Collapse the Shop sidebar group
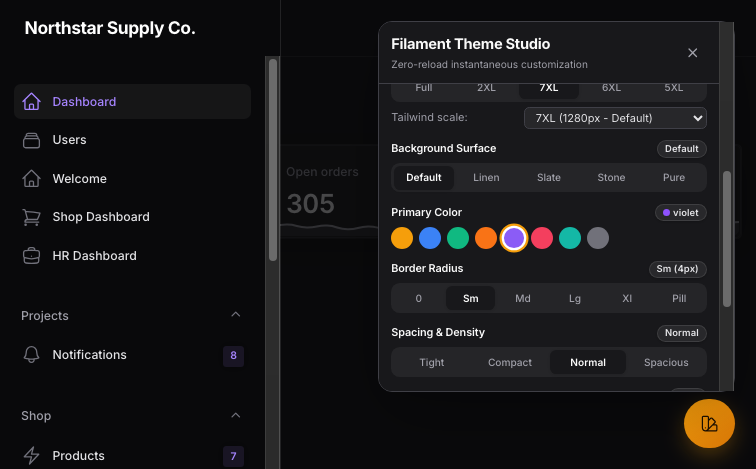This screenshot has height=469, width=756. click(x=235, y=415)
